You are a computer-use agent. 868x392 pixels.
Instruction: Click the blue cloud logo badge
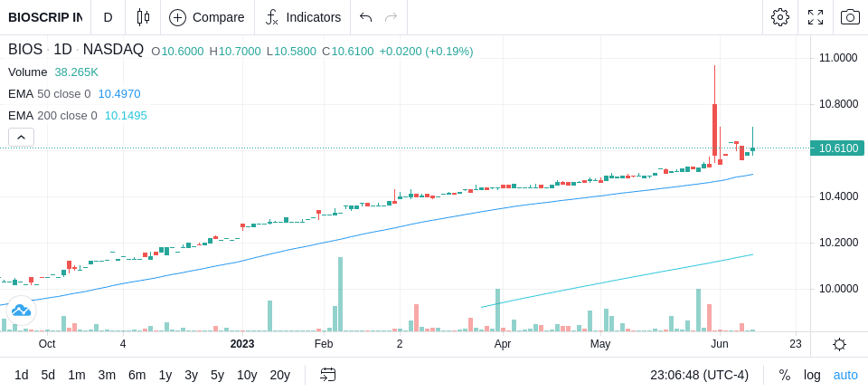click(21, 310)
